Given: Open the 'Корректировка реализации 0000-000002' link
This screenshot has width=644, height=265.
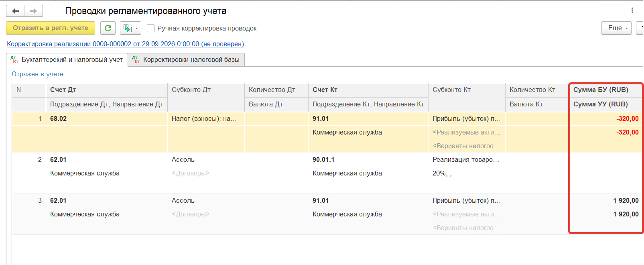Looking at the screenshot, I should pos(125,44).
